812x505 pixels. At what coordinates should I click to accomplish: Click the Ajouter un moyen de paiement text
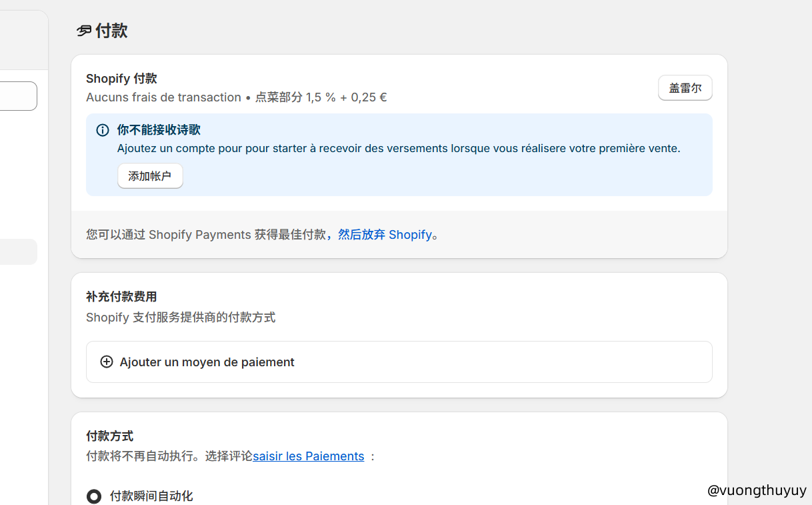[207, 362]
